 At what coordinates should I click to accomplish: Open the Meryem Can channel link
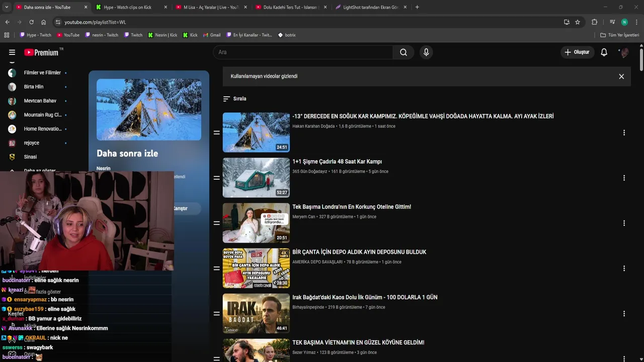pyautogui.click(x=304, y=217)
